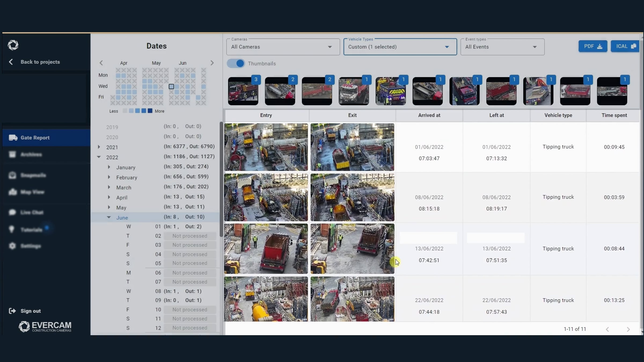The width and height of the screenshot is (644, 362).
Task: Expand the May month
Action: [x=109, y=207]
